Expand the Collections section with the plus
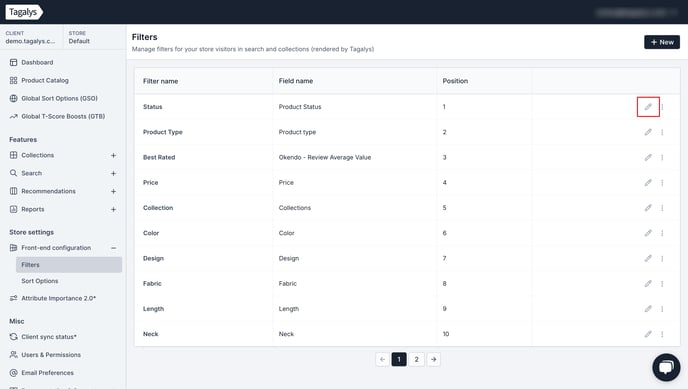 [113, 155]
